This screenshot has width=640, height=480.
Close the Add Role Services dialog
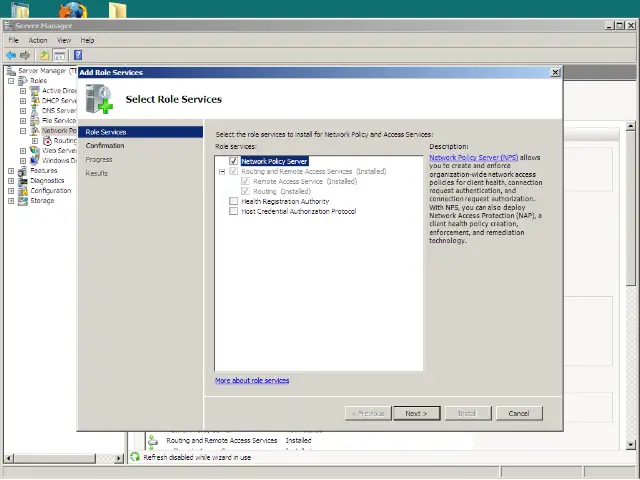tap(555, 72)
